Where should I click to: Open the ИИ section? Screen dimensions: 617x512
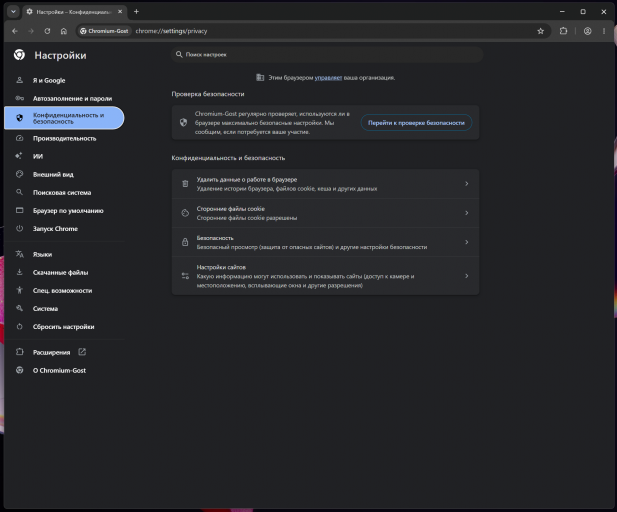click(64, 156)
